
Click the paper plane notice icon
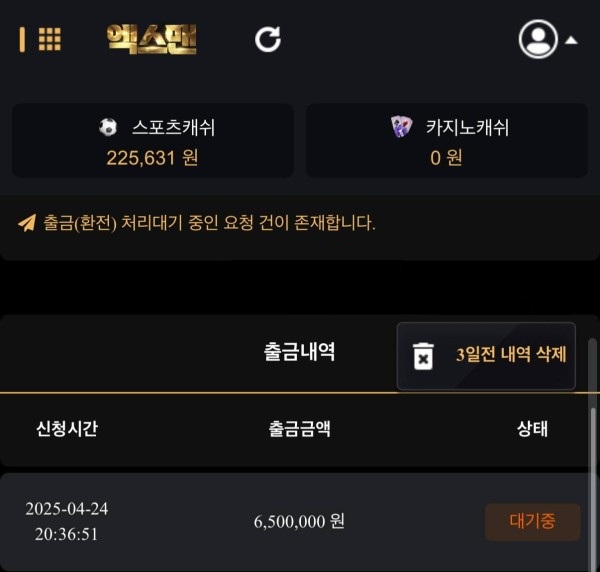pyautogui.click(x=27, y=223)
